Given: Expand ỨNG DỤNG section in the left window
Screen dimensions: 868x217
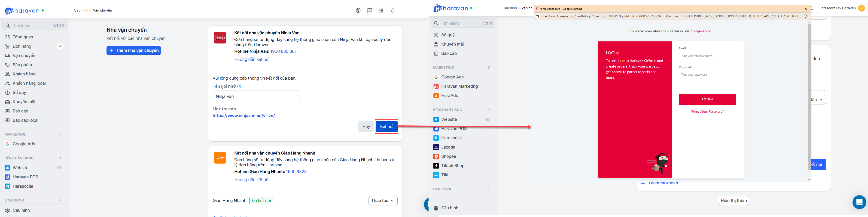Looking at the screenshot, I should point(61,201).
